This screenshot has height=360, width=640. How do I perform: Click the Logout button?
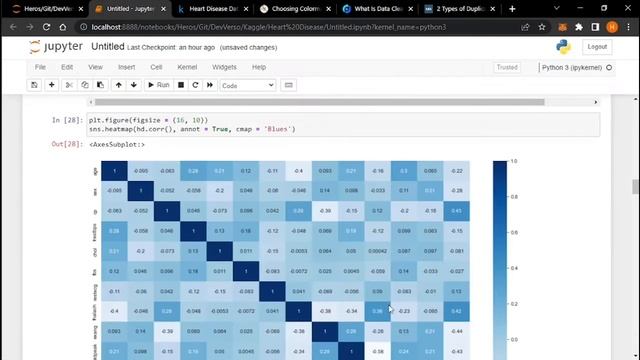pyautogui.click(x=597, y=47)
